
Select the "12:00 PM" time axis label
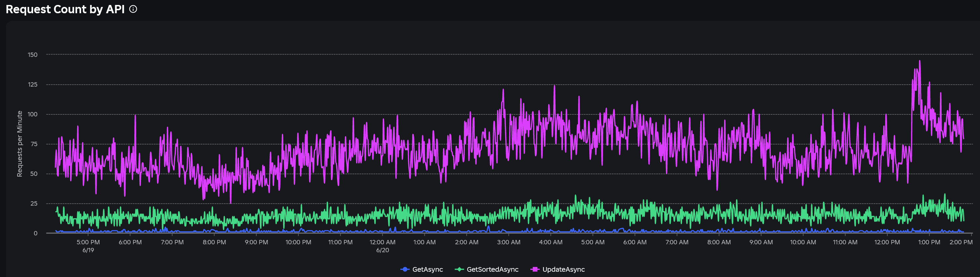pos(887,242)
